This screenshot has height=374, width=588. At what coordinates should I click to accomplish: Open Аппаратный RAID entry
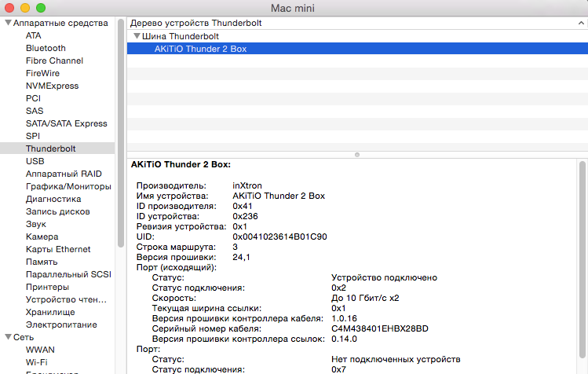click(x=64, y=174)
